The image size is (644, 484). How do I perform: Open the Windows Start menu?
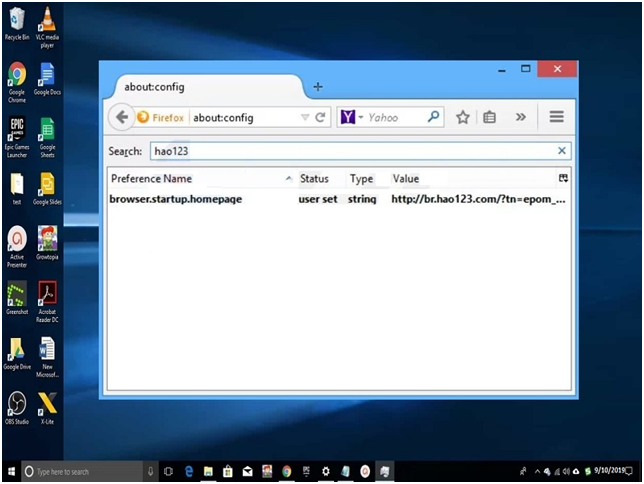pos(12,471)
